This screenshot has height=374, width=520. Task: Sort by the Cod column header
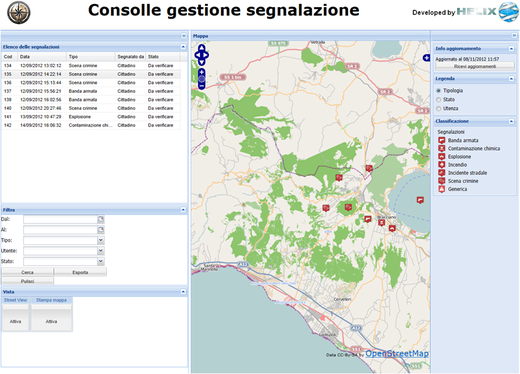[x=10, y=57]
